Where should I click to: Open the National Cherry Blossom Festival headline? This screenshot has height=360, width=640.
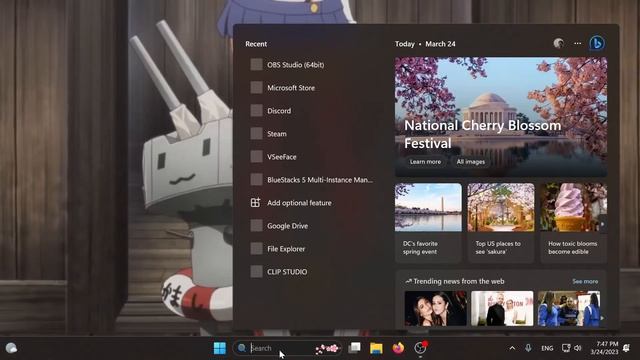point(482,134)
